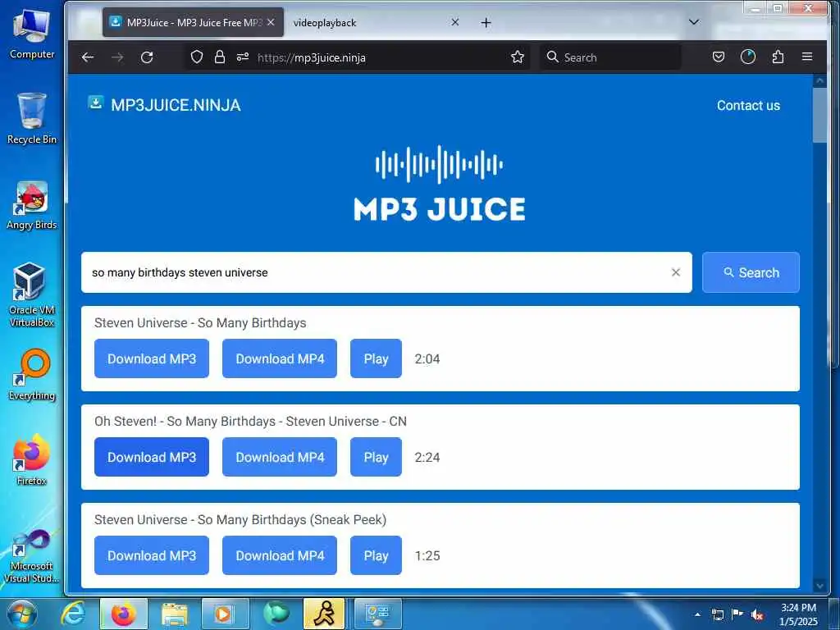
Task: Click the page vertical scrollbar thumb
Action: pos(819,115)
